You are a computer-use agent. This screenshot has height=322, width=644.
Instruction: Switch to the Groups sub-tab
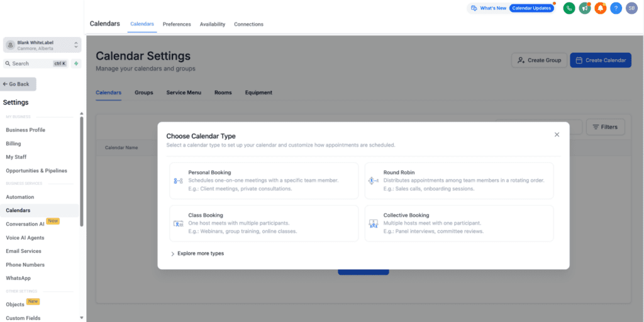click(144, 93)
